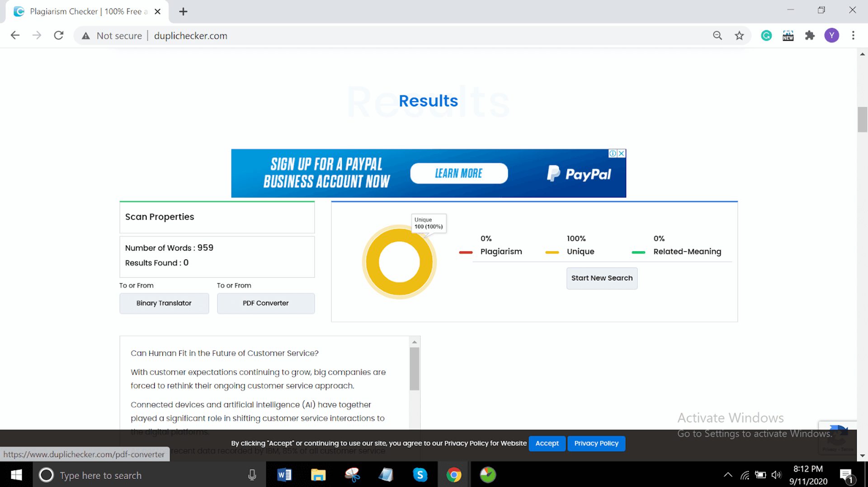Accept the privacy policy cookie notice

coord(547,443)
